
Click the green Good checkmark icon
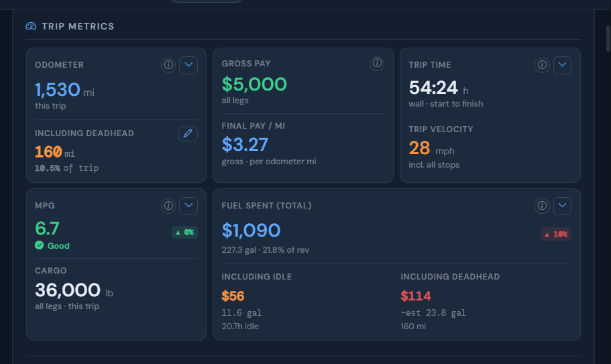point(40,245)
